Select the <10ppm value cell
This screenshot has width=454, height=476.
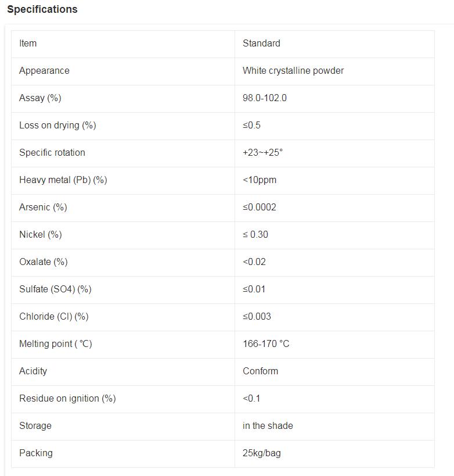click(260, 180)
